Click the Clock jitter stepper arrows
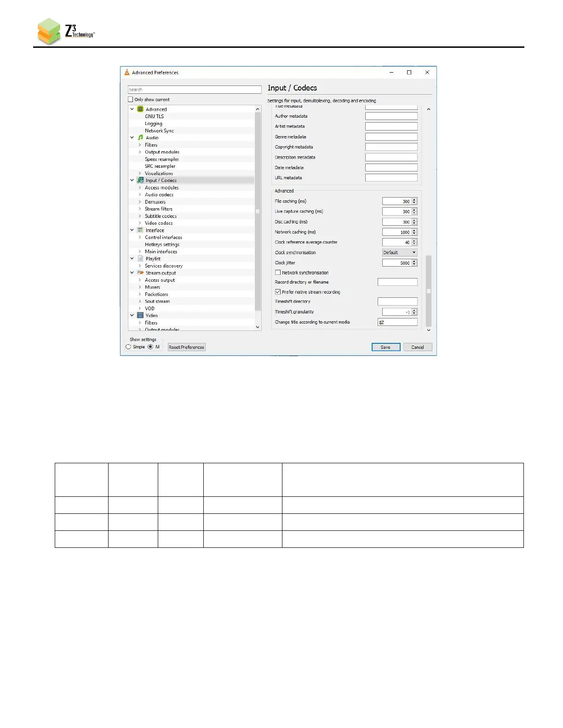Image resolution: width=563 pixels, height=728 pixels. tap(414, 263)
